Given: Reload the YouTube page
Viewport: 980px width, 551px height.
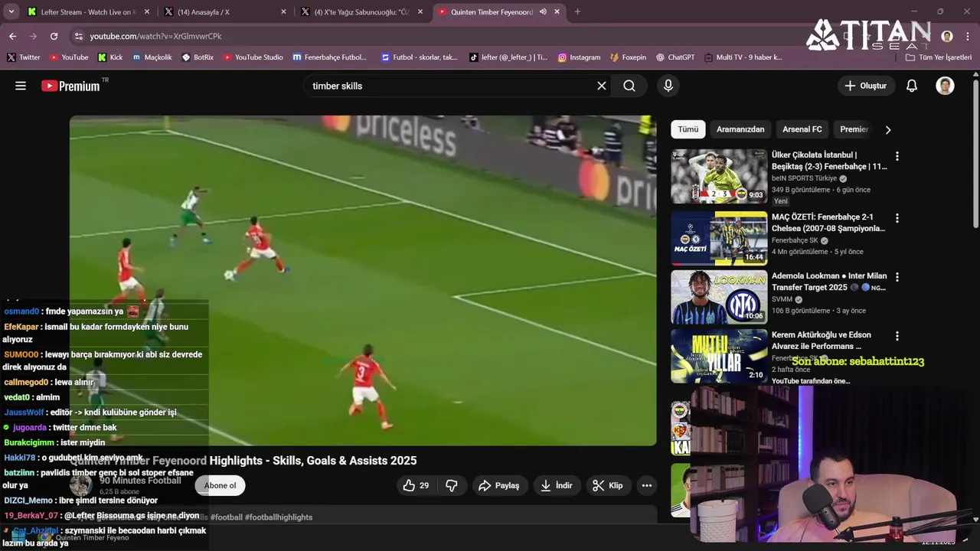Looking at the screenshot, I should coord(54,36).
